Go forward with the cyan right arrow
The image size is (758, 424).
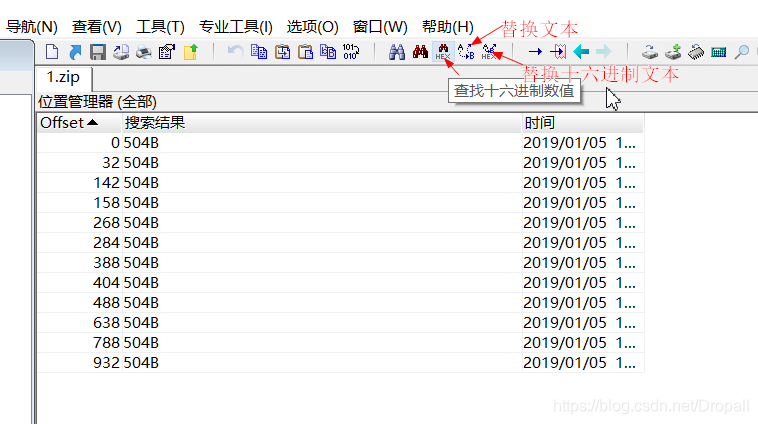tap(604, 51)
